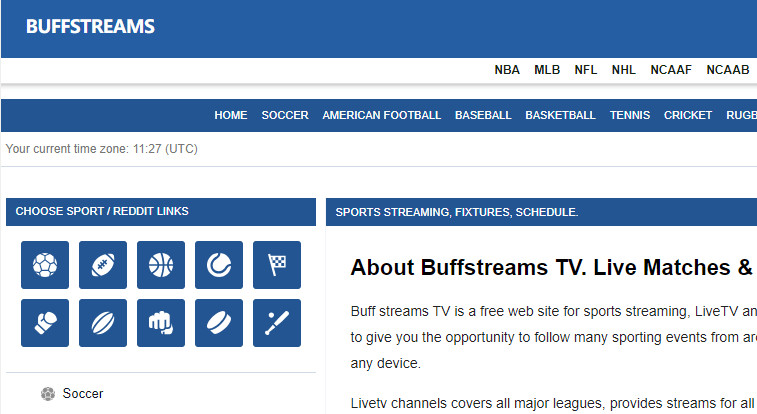757x414 pixels.
Task: Open the tennis ball icon tile
Action: (x=219, y=265)
